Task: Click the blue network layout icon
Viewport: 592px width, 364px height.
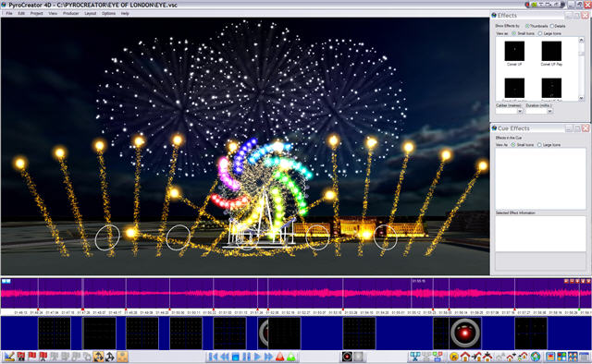Action: coord(415,357)
